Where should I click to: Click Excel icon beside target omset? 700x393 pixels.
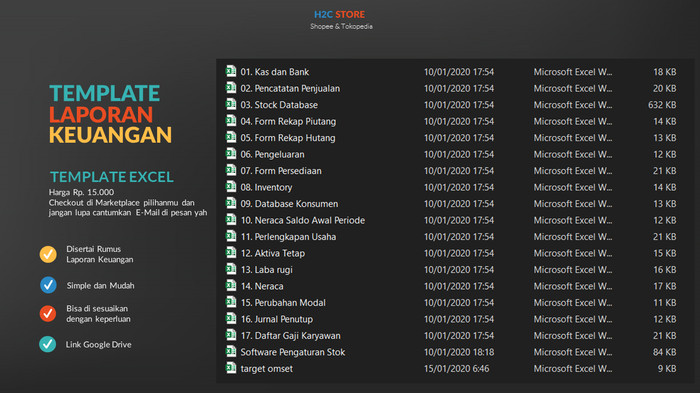pos(231,368)
